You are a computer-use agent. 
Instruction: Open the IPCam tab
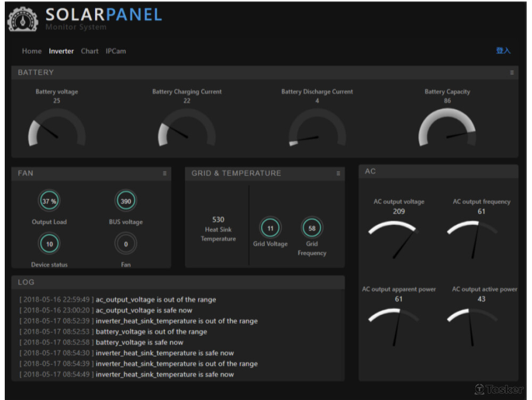pyautogui.click(x=115, y=51)
